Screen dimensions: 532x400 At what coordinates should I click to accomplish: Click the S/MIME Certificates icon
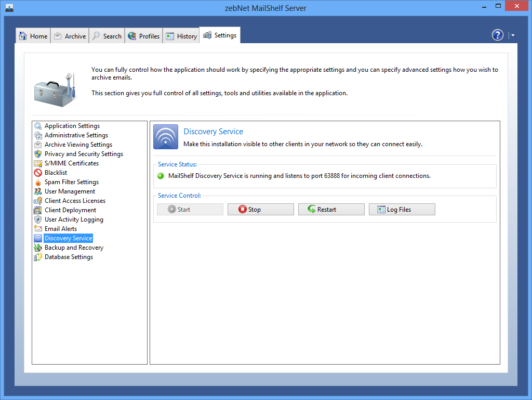click(38, 163)
